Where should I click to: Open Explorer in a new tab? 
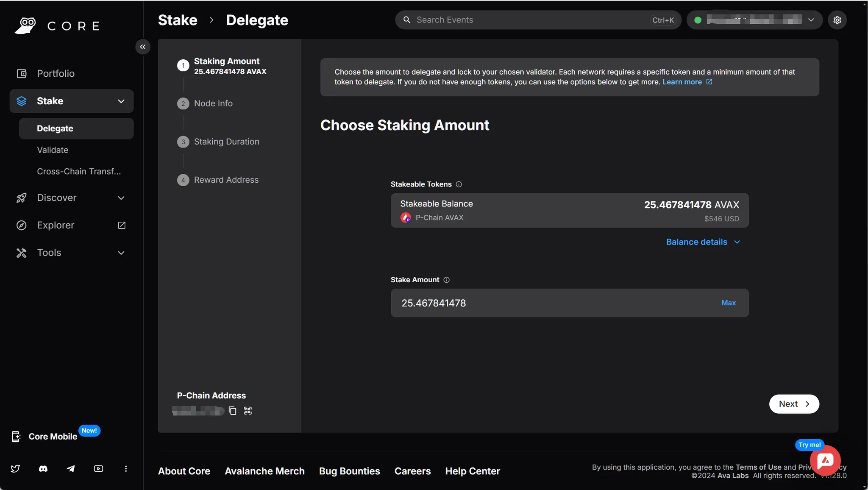coord(121,225)
